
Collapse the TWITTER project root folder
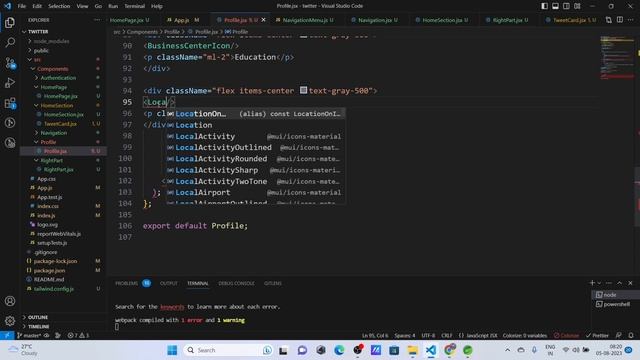(x=37, y=31)
